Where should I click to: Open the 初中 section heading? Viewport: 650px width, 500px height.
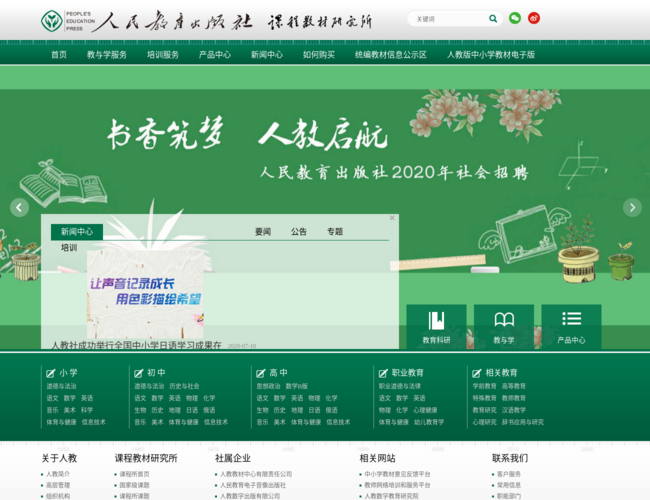pos(156,373)
